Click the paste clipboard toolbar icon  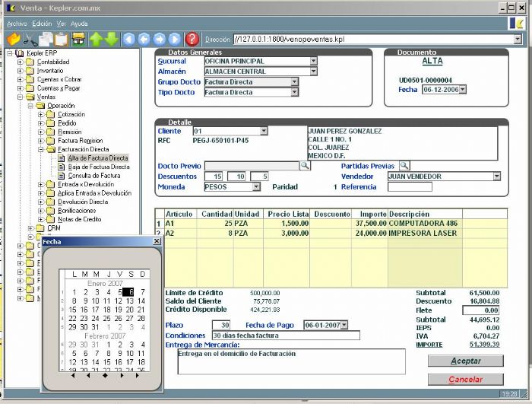62,39
